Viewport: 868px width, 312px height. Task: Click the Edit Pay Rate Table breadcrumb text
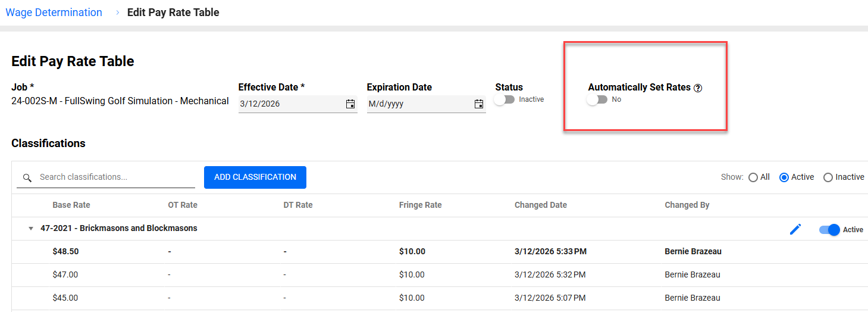coord(173,13)
